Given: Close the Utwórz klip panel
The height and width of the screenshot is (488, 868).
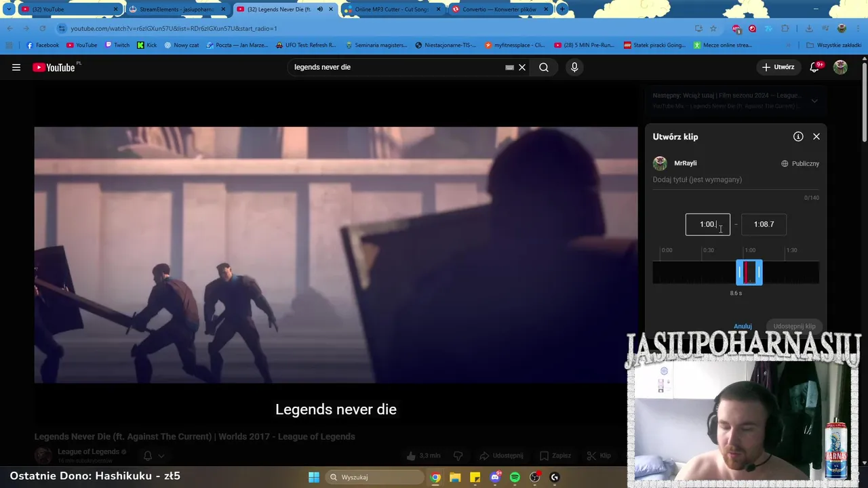Looking at the screenshot, I should 816,136.
